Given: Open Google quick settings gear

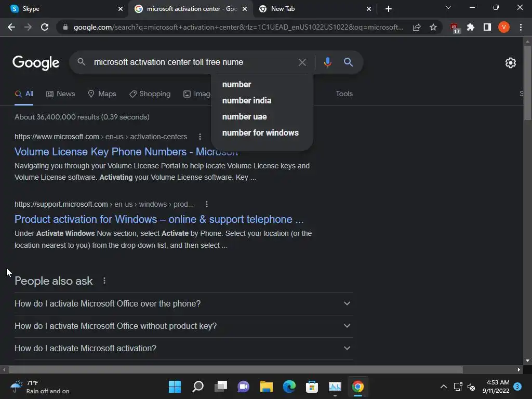Looking at the screenshot, I should click(510, 63).
